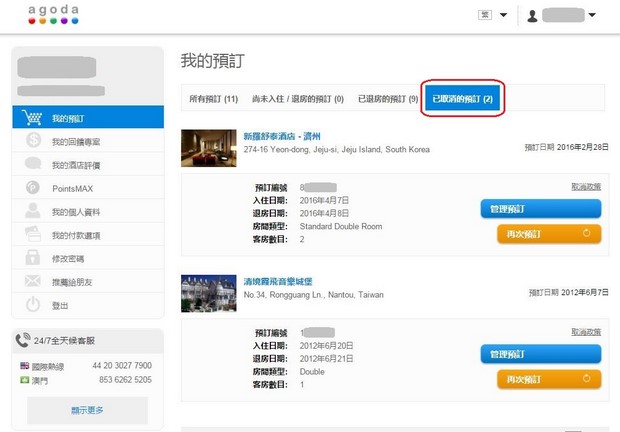Screen dimensions: 620x432
Task: Open the Jeju hotel photo thumbnail
Action: [x=209, y=148]
